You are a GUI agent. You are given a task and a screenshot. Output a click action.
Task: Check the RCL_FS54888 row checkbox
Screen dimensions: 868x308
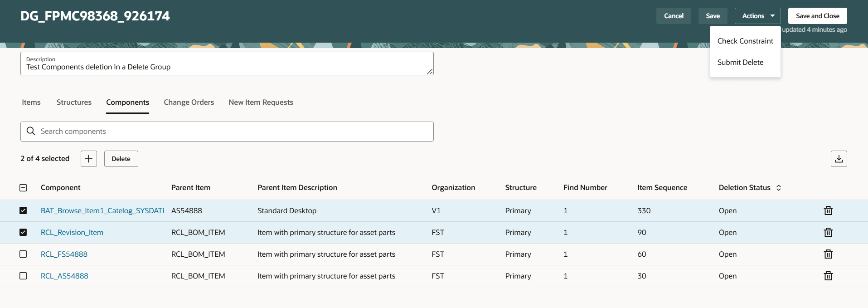pos(23,254)
